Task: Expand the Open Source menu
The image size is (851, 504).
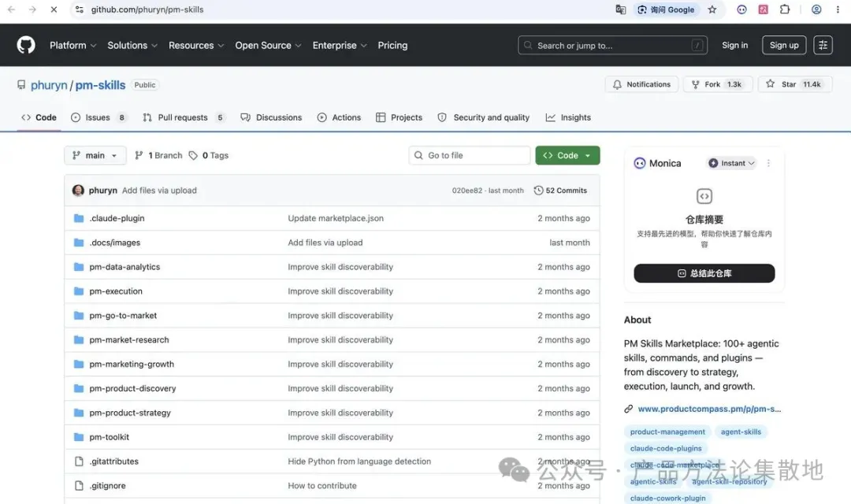Action: click(x=268, y=46)
